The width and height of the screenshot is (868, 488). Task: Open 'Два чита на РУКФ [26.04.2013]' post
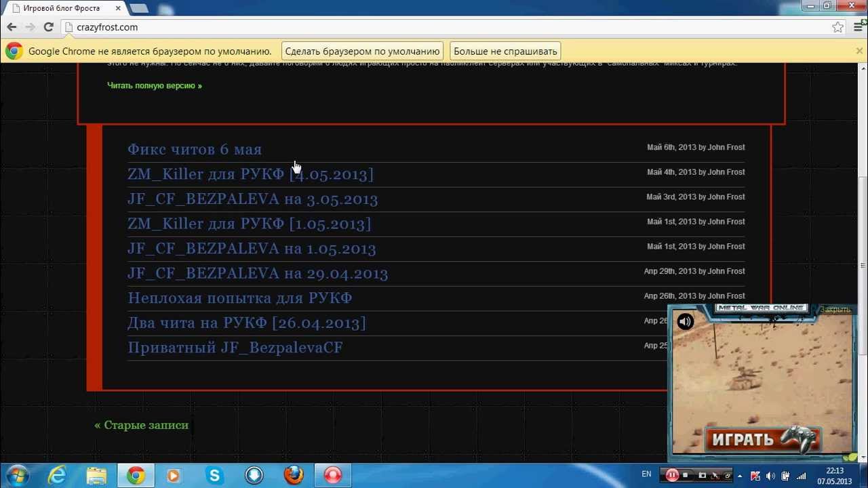pos(246,323)
